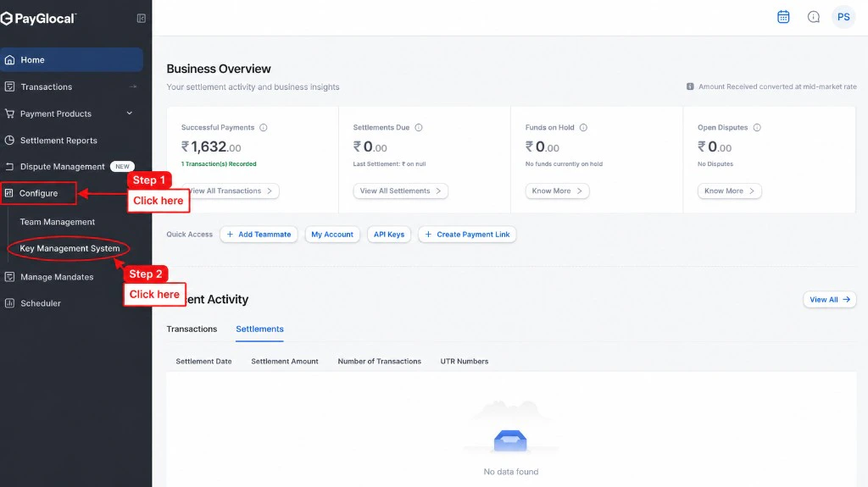Click the PayGlocal logo
Viewport: 868px width, 487px height.
tap(38, 19)
